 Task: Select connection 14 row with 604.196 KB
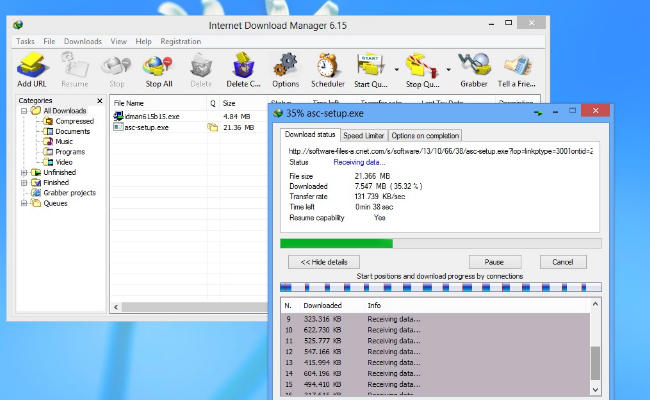point(435,373)
